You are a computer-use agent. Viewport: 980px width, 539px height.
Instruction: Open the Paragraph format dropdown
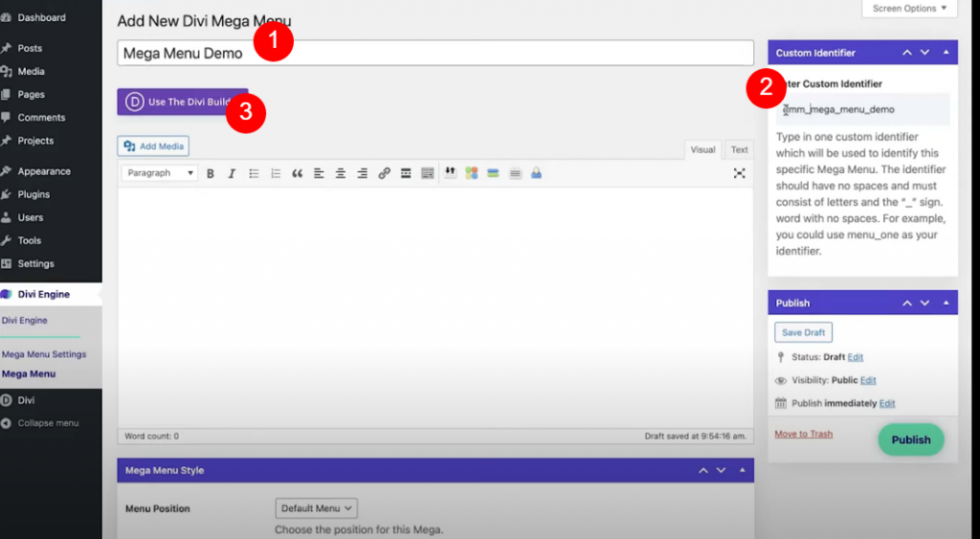pos(160,173)
